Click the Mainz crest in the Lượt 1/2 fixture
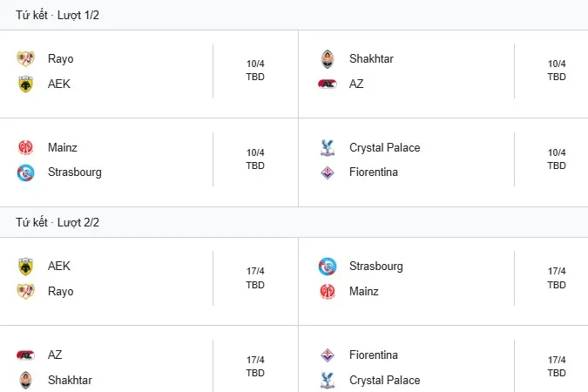This screenshot has height=392, width=588. [x=24, y=148]
